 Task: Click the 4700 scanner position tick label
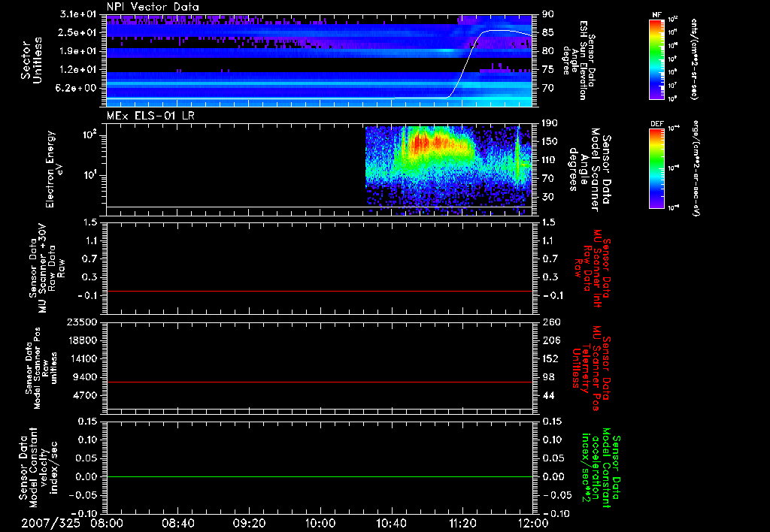[86, 395]
